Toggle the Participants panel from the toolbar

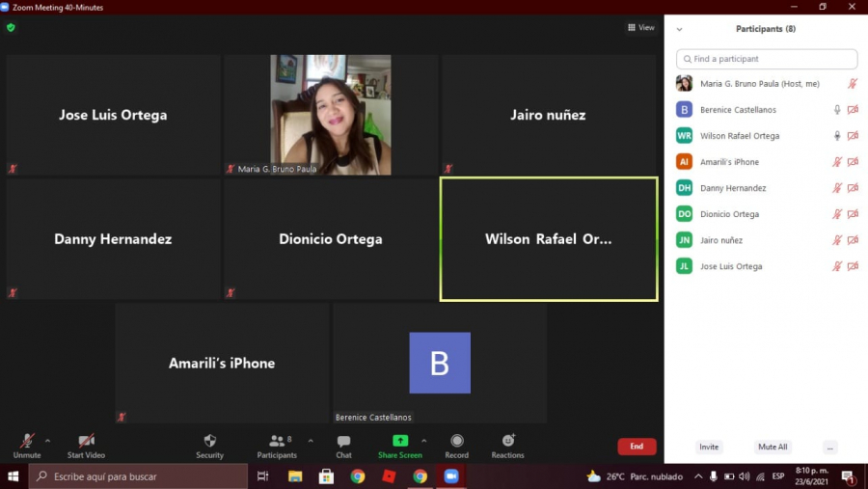coord(277,445)
